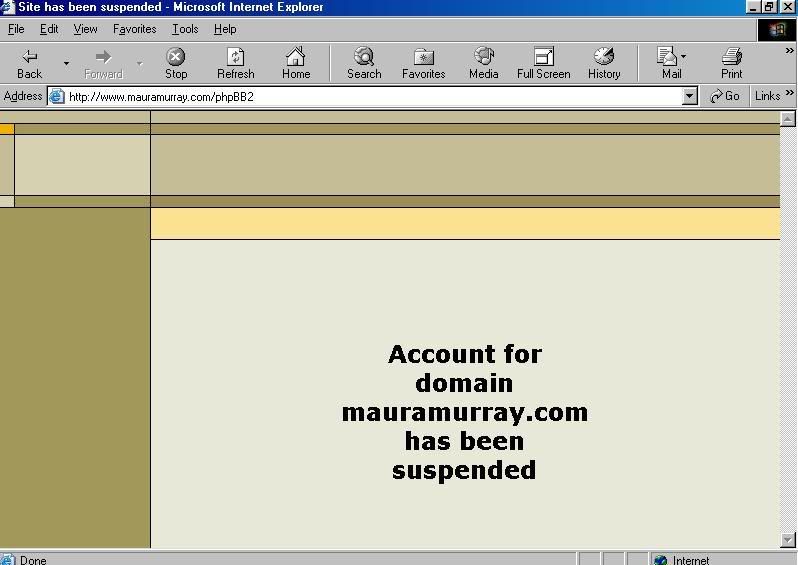Viewport: 798px width, 565px height.
Task: Open the Tools menu
Action: 185,29
